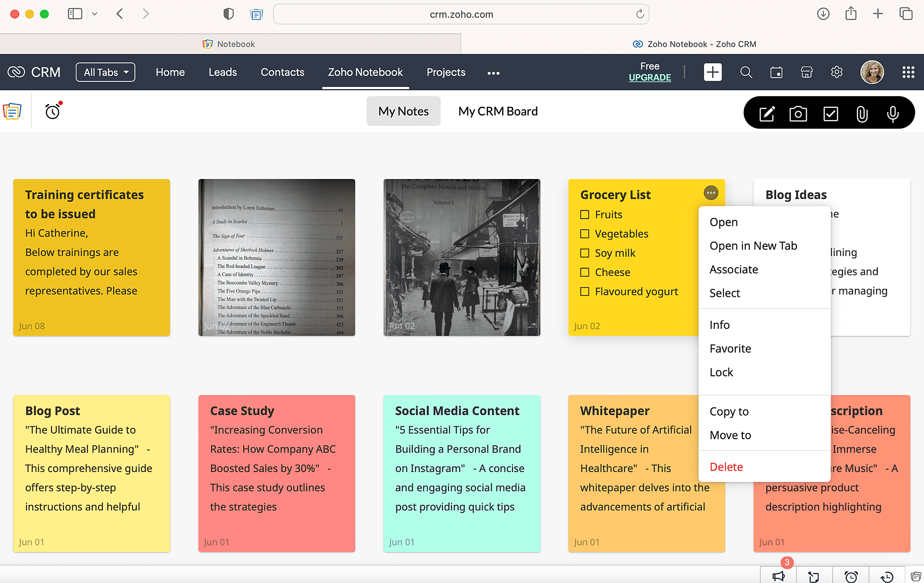
Task: Click the UPGRADE link
Action: pos(650,78)
